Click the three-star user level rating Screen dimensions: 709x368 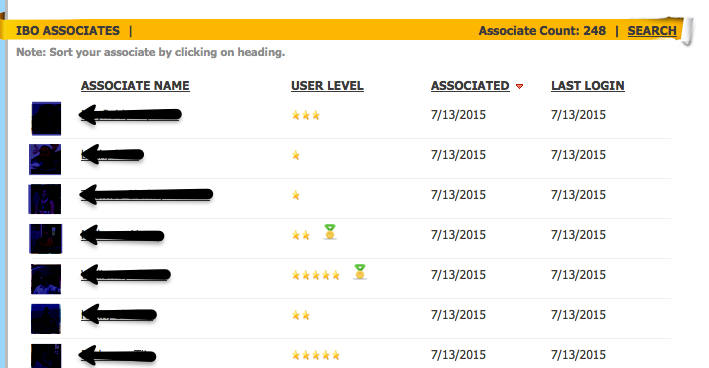pyautogui.click(x=306, y=115)
